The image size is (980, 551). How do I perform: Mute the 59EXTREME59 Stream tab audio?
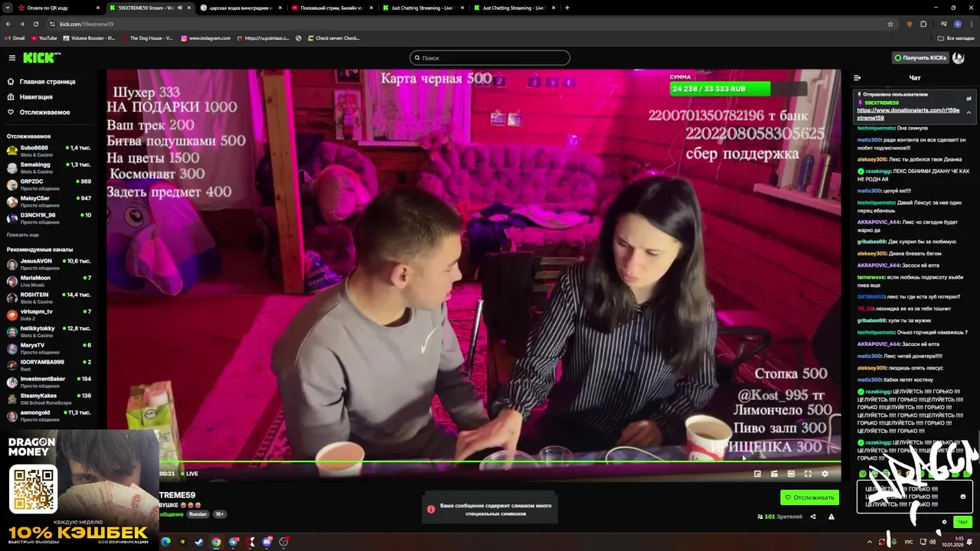180,8
